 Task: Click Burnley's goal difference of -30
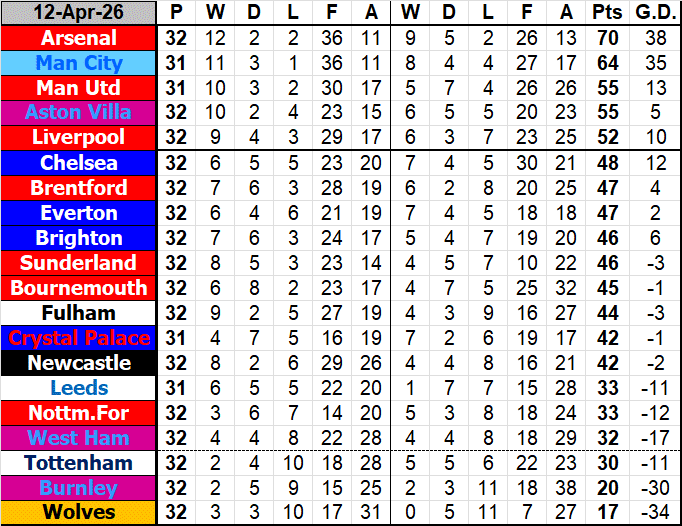tap(654, 488)
